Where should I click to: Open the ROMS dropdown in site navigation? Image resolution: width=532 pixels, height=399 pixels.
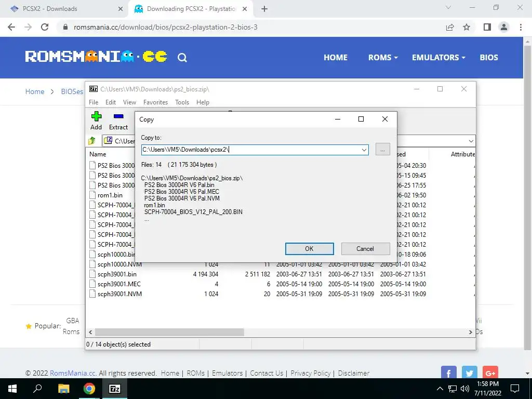tap(383, 58)
